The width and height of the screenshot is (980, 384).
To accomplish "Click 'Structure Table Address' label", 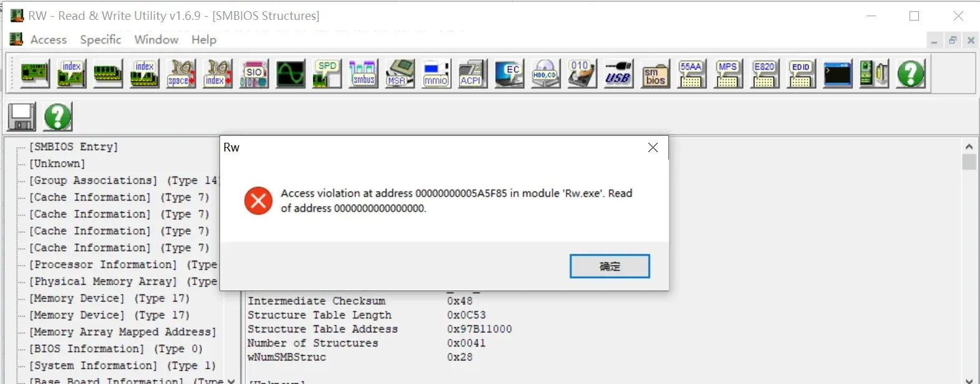I will click(322, 329).
